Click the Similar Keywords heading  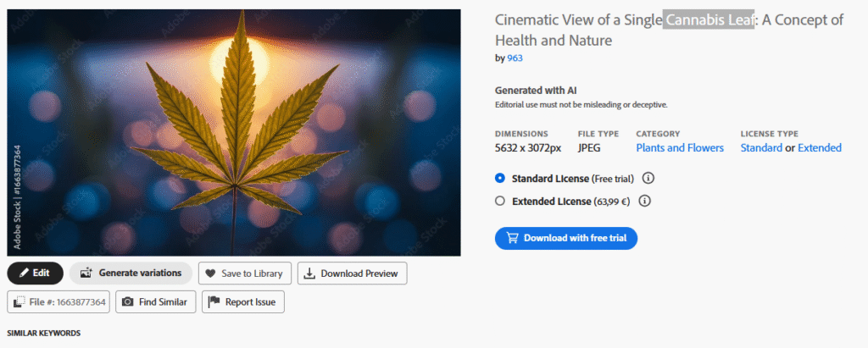(x=44, y=333)
